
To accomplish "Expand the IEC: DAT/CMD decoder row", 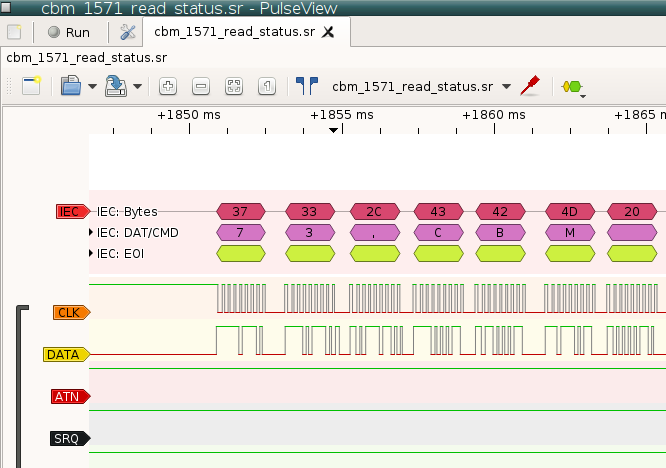I will 92,233.
